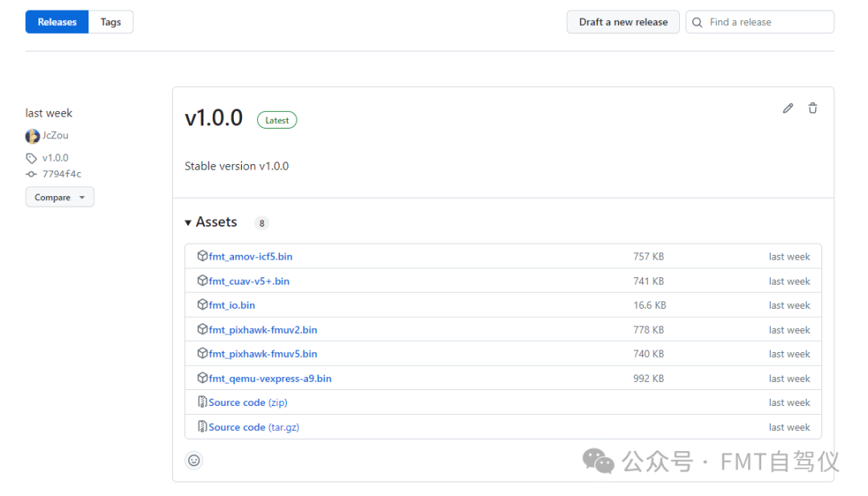868x496 pixels.
Task: Click the package icon for fmt_io.bin
Action: (x=203, y=305)
